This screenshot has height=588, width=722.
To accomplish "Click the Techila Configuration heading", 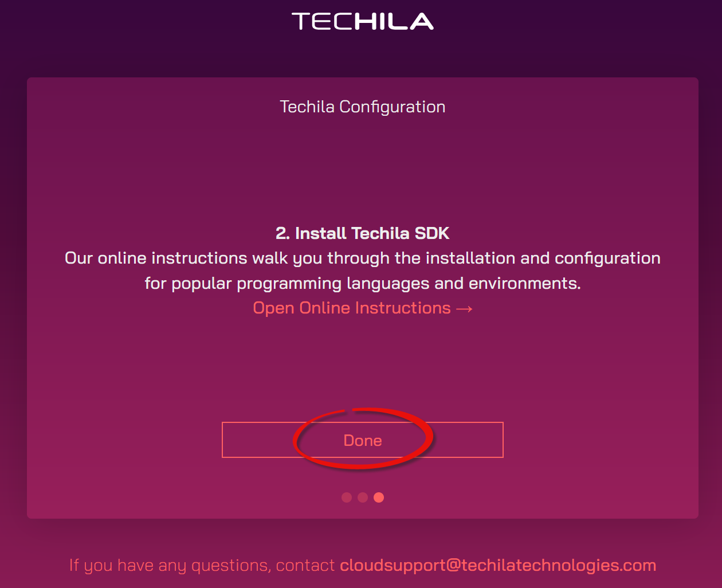I will (362, 107).
